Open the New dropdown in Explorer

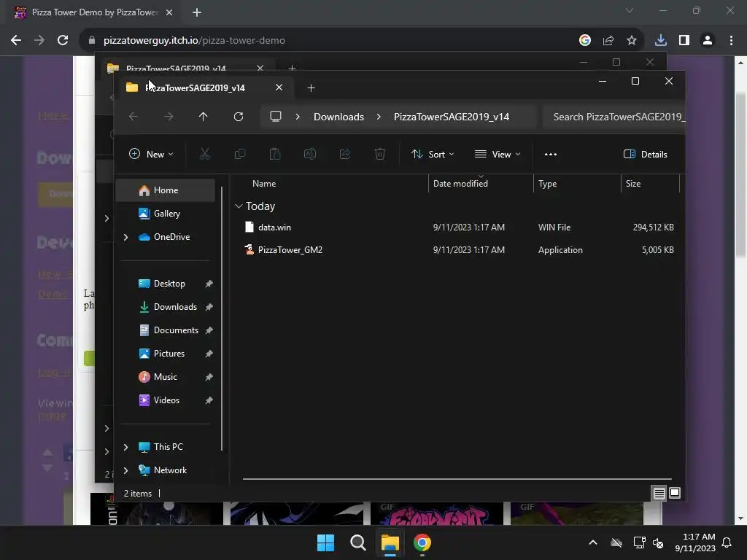point(151,155)
